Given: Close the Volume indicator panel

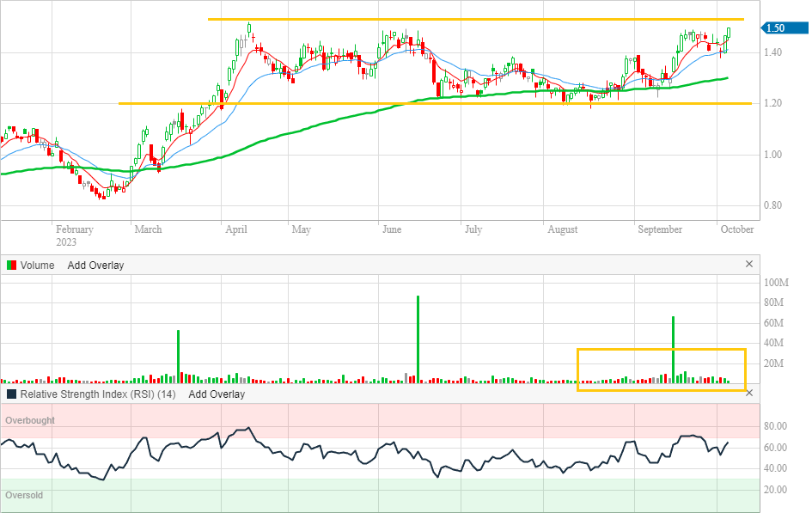Looking at the screenshot, I should [748, 265].
